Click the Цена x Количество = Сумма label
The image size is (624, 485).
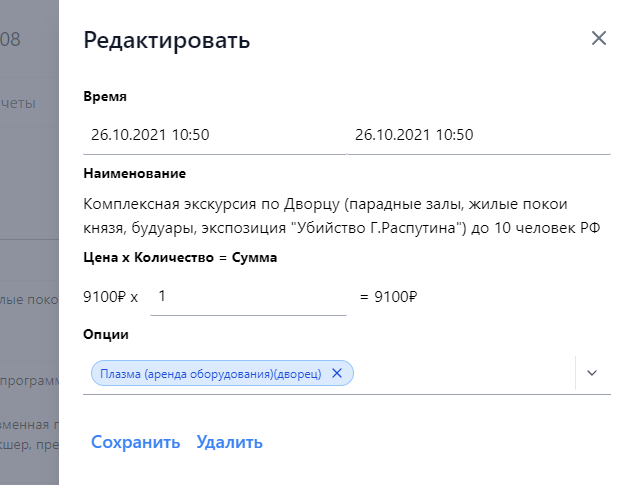[x=180, y=257]
